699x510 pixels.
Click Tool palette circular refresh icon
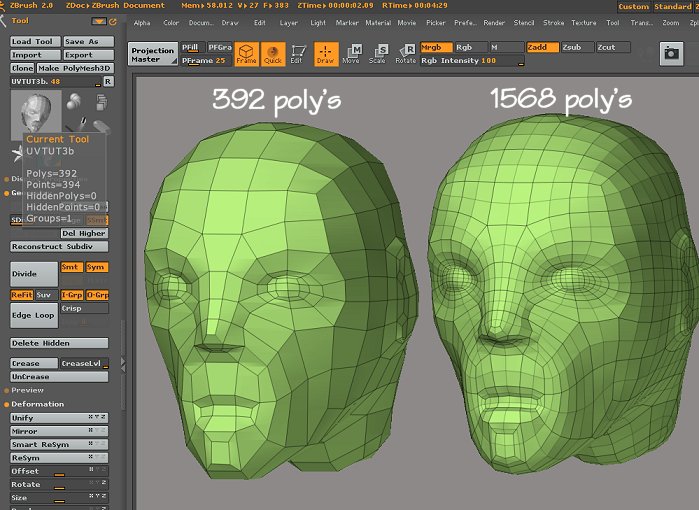pyautogui.click(x=113, y=21)
